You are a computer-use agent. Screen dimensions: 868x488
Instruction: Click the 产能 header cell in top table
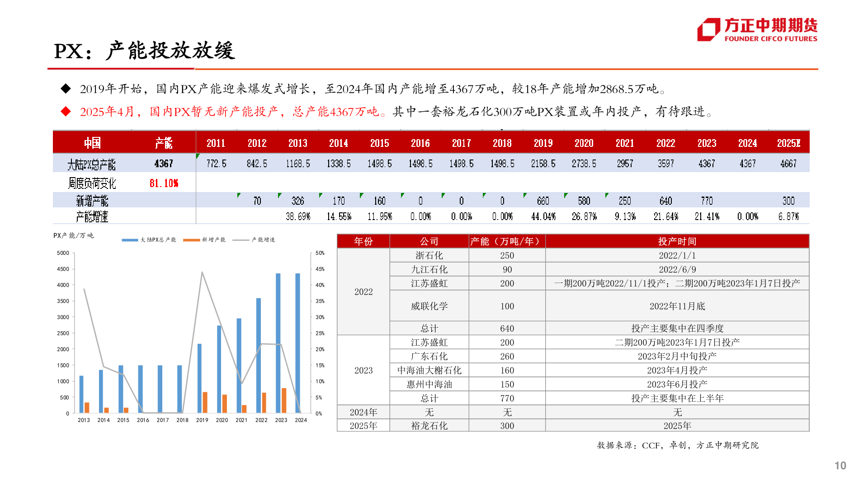164,143
